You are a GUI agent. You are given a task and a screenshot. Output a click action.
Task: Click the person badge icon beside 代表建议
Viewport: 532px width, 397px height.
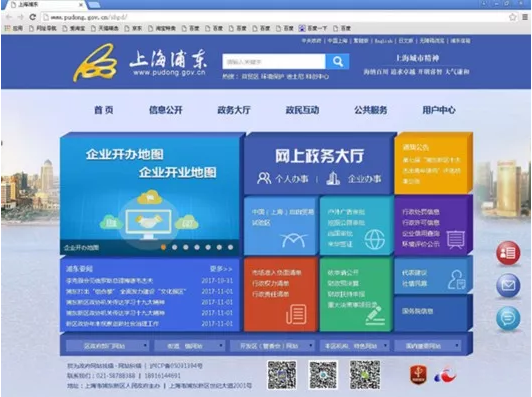[456, 279]
